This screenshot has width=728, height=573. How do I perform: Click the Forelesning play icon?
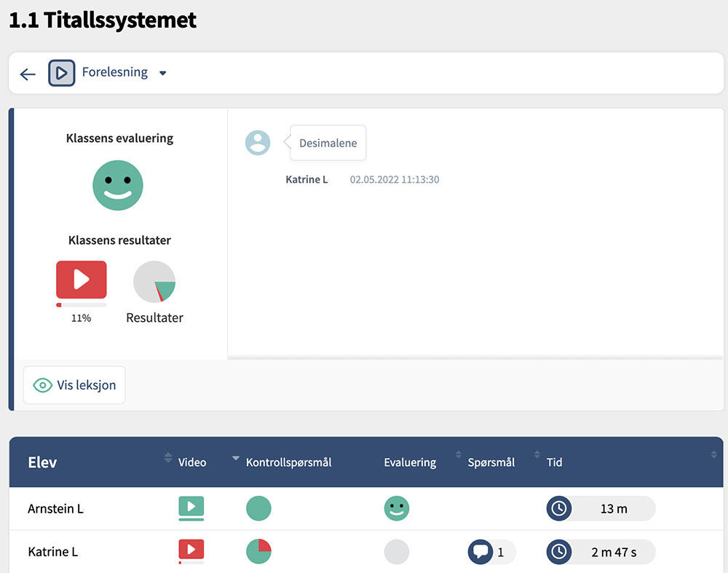pos(62,73)
